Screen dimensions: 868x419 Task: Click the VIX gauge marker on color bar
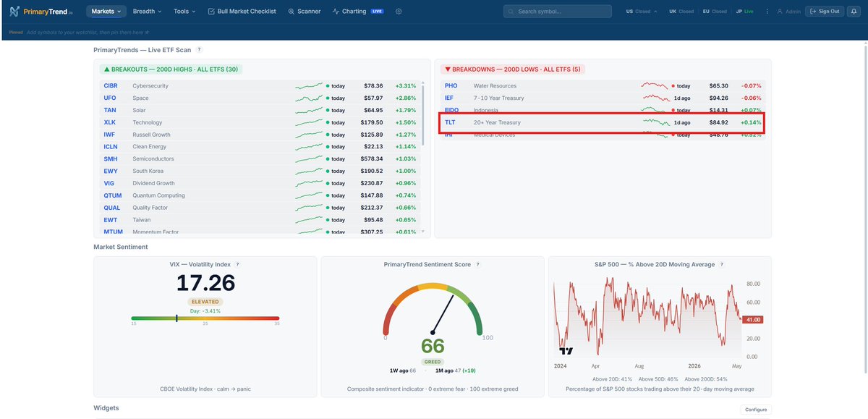[x=176, y=318]
